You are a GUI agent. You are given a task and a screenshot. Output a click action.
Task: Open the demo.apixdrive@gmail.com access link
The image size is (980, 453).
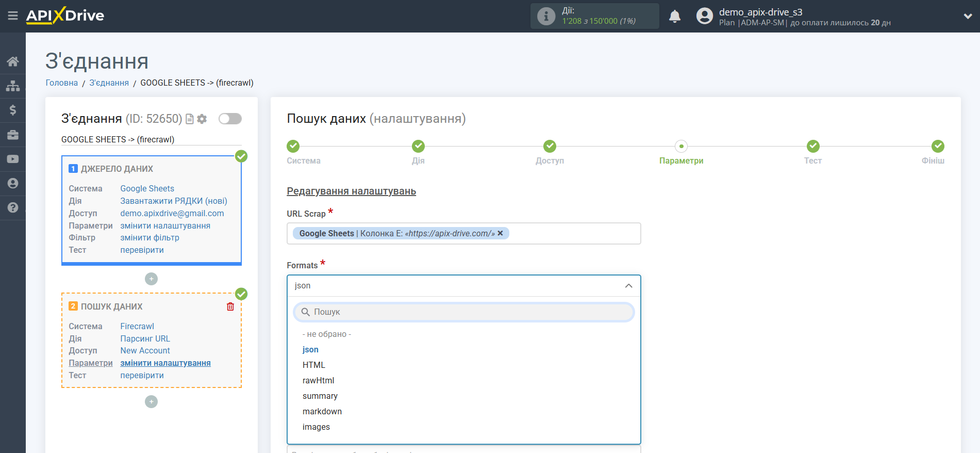172,214
